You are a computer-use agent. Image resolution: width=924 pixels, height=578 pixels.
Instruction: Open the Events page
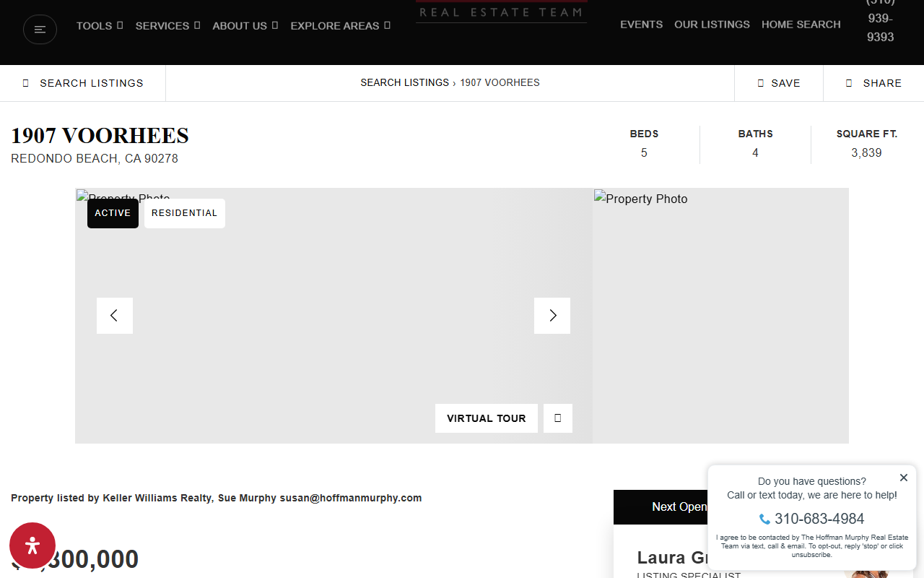pos(641,25)
